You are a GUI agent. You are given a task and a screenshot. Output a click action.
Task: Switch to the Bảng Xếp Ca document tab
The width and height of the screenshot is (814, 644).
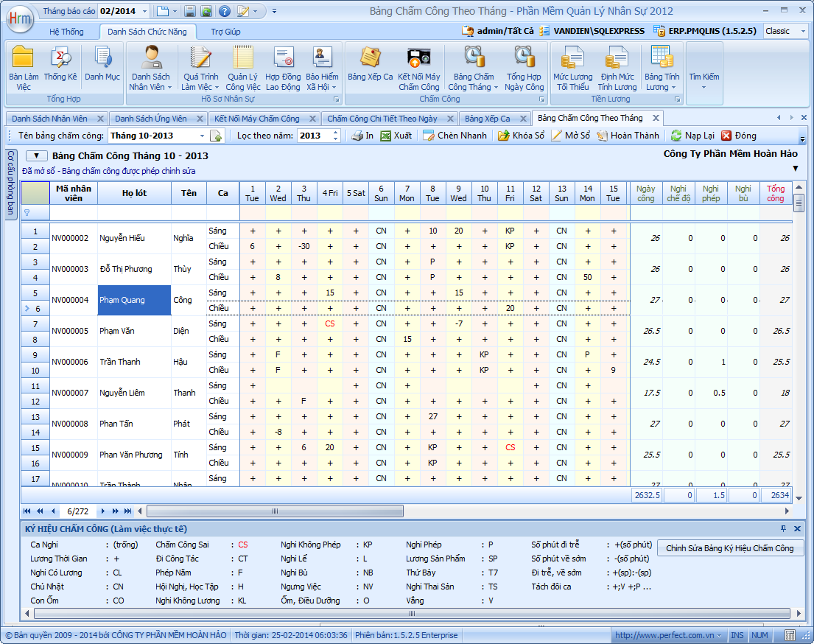(487, 119)
